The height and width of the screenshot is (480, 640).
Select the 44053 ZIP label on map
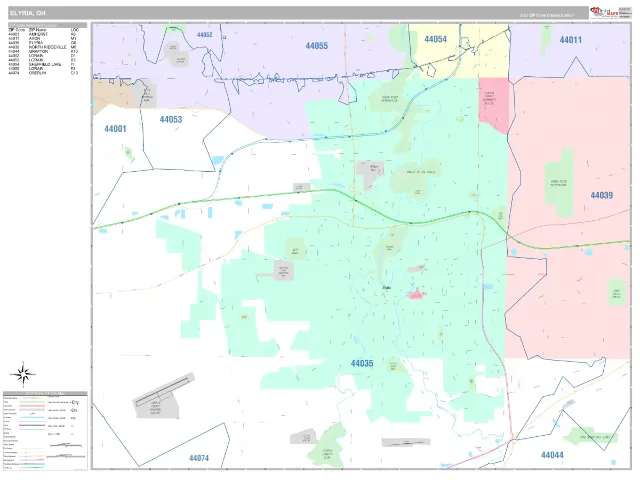[171, 120]
